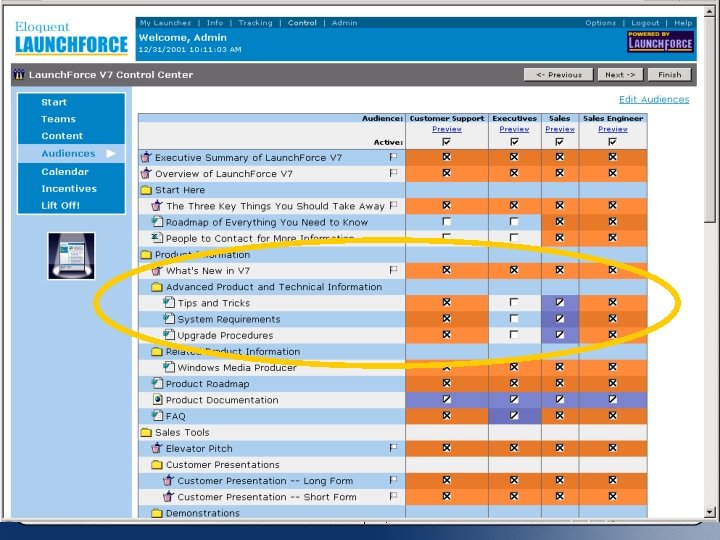Click Roadmap of Everything document icon
The width and height of the screenshot is (720, 540).
pyautogui.click(x=157, y=222)
